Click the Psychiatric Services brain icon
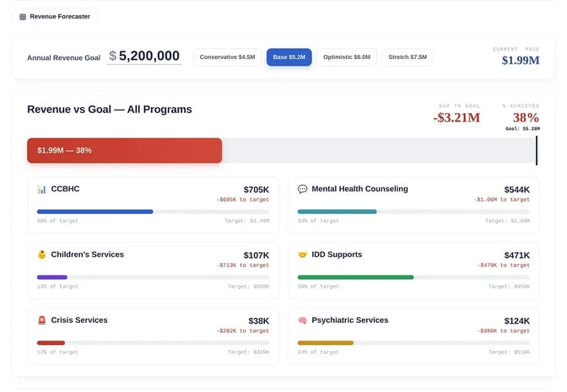Image resolution: width=567 pixels, height=392 pixels. tap(302, 320)
